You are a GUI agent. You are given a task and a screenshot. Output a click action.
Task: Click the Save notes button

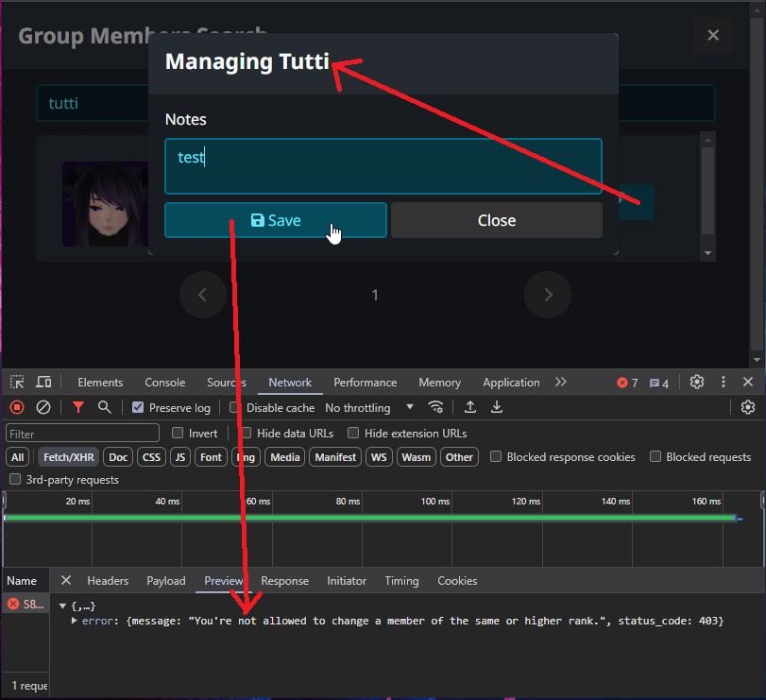tap(275, 221)
